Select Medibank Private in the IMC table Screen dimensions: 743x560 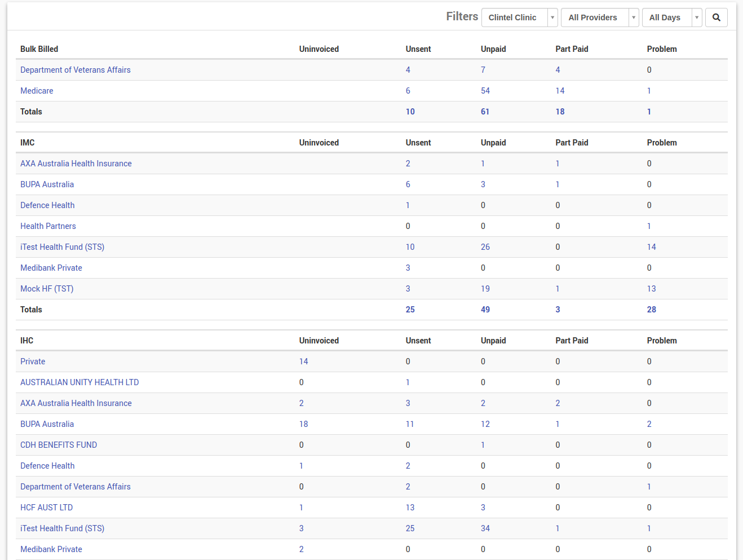click(x=51, y=268)
